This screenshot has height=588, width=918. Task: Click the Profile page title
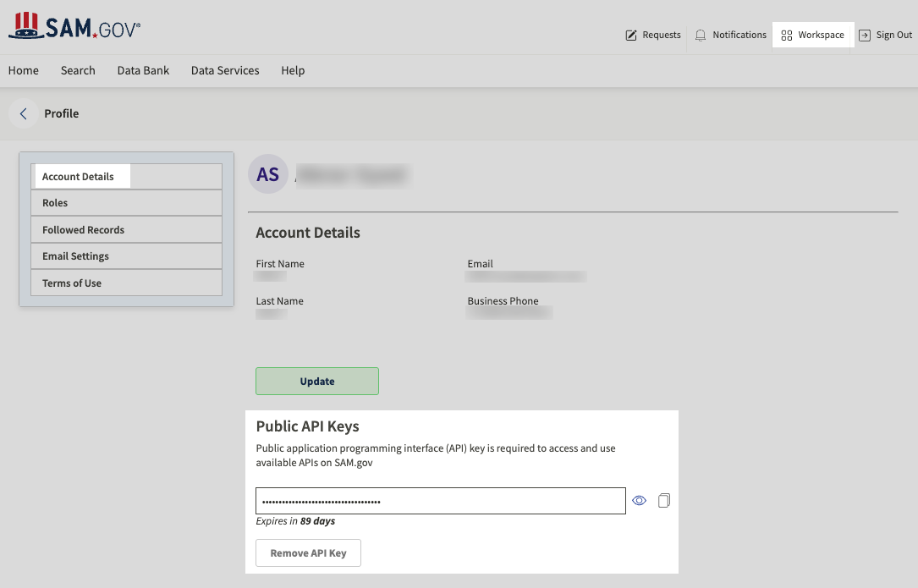62,113
